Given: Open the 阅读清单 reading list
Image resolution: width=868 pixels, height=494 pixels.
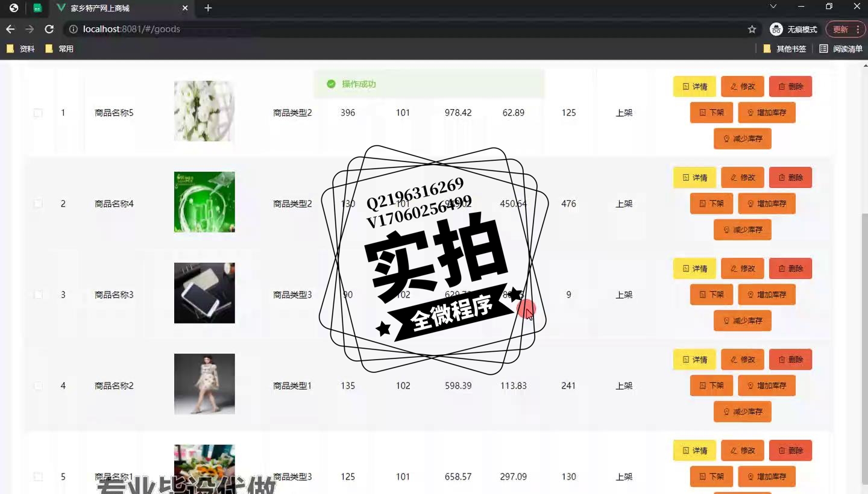Looking at the screenshot, I should pos(841,49).
